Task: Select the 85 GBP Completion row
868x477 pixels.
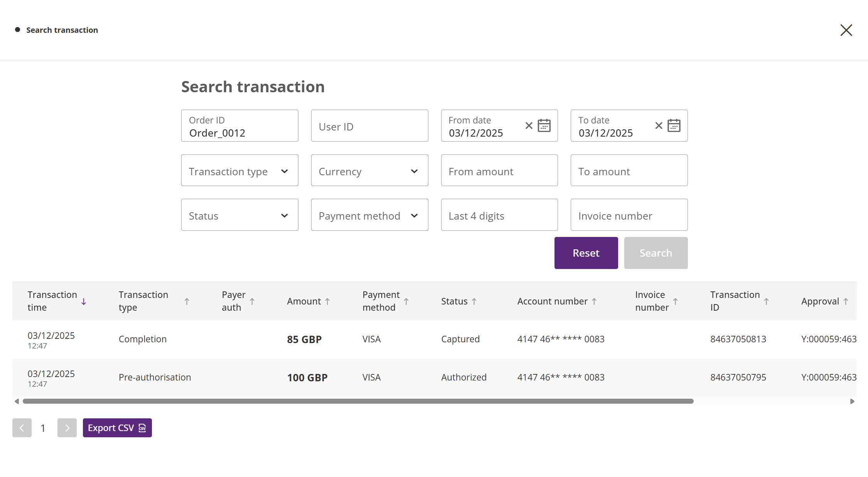Action: pyautogui.click(x=304, y=339)
